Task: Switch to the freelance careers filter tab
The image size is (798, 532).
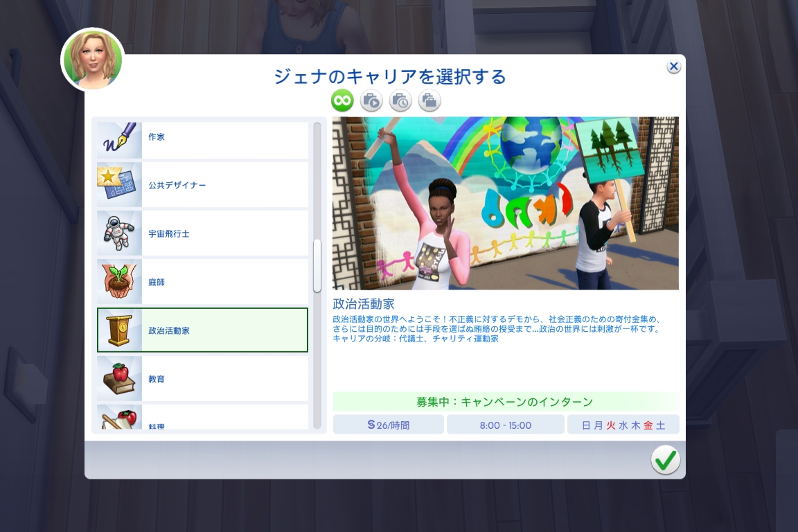Action: pos(429,100)
